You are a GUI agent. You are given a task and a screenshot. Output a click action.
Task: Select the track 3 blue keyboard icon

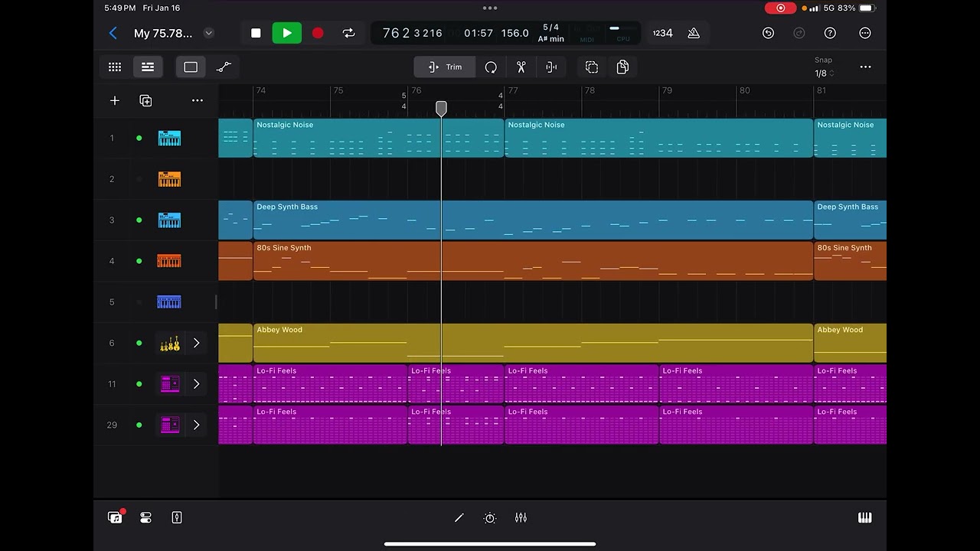pos(169,220)
